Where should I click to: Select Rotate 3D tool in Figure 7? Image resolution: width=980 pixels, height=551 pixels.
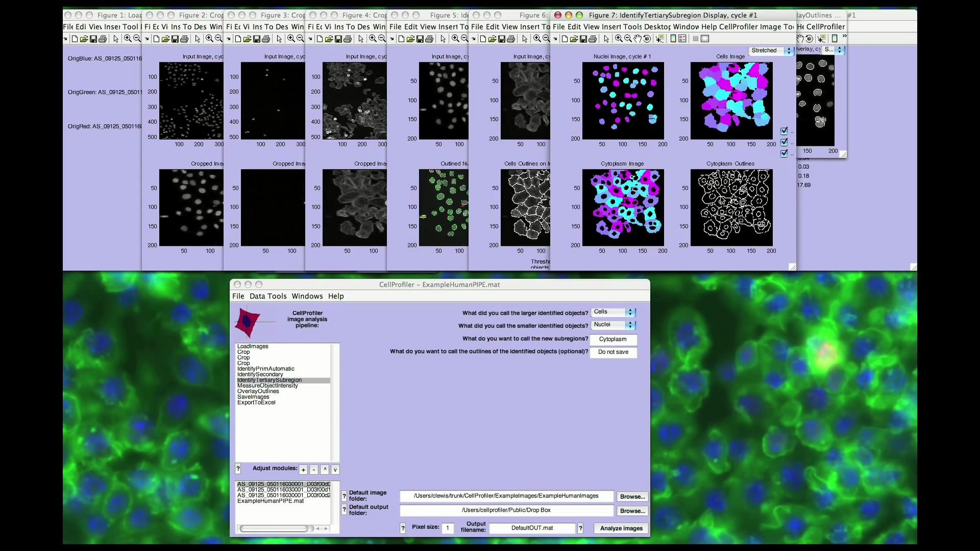pos(647,39)
